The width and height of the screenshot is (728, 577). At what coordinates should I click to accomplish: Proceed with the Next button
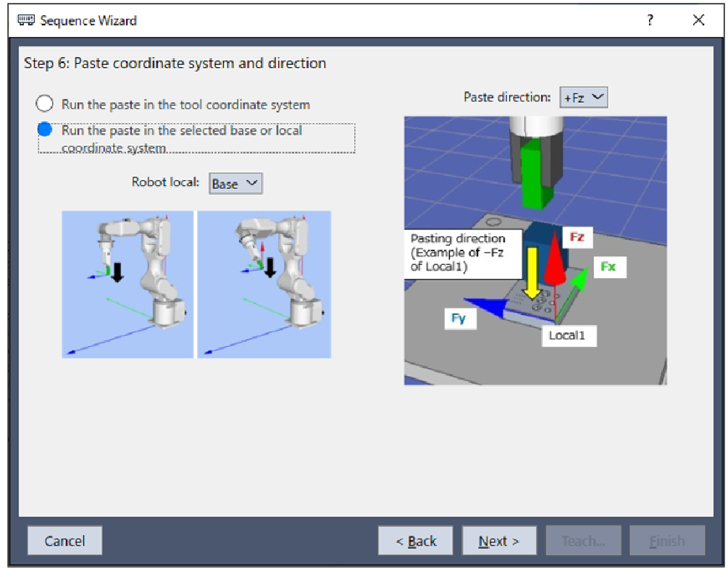[x=498, y=541]
